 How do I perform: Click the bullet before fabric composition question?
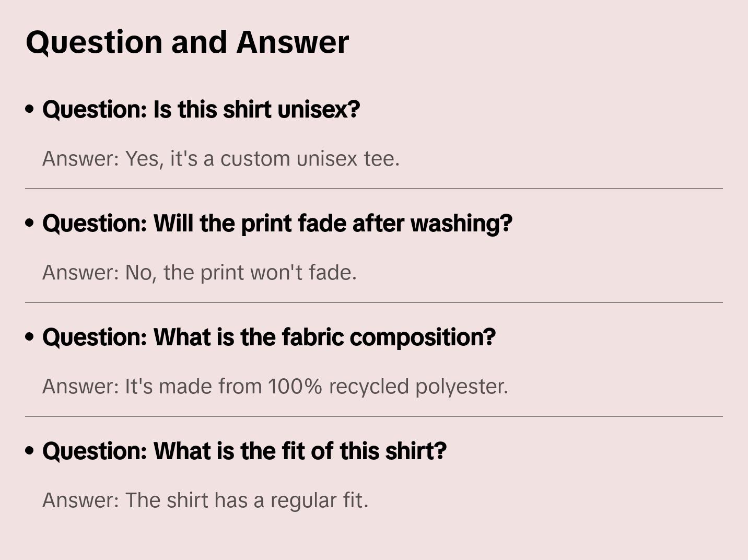tap(30, 337)
